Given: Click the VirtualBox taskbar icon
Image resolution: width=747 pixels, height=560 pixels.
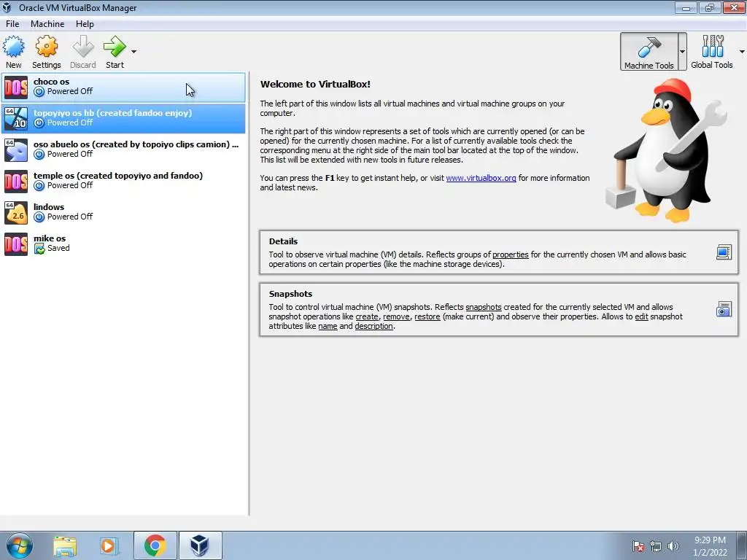Looking at the screenshot, I should (x=200, y=545).
